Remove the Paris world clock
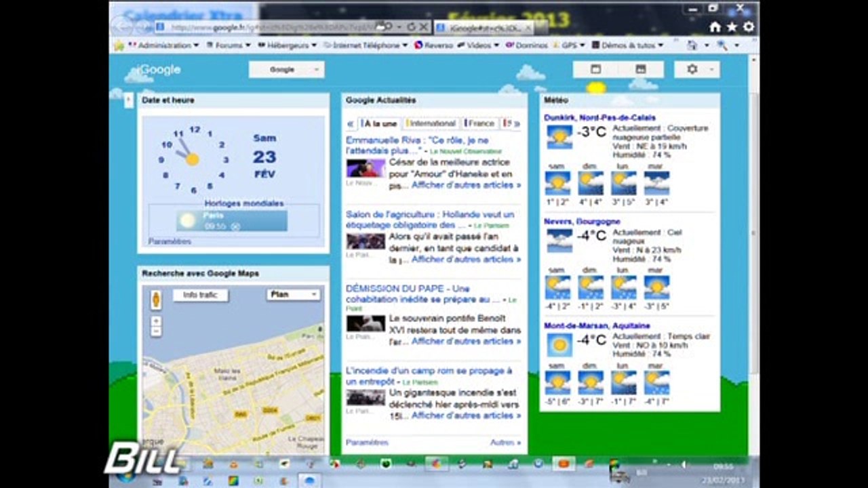This screenshot has width=868, height=488. tap(235, 226)
